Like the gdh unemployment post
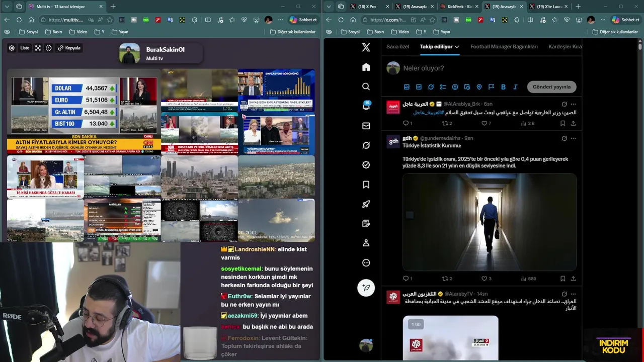644x362 pixels. click(486, 279)
